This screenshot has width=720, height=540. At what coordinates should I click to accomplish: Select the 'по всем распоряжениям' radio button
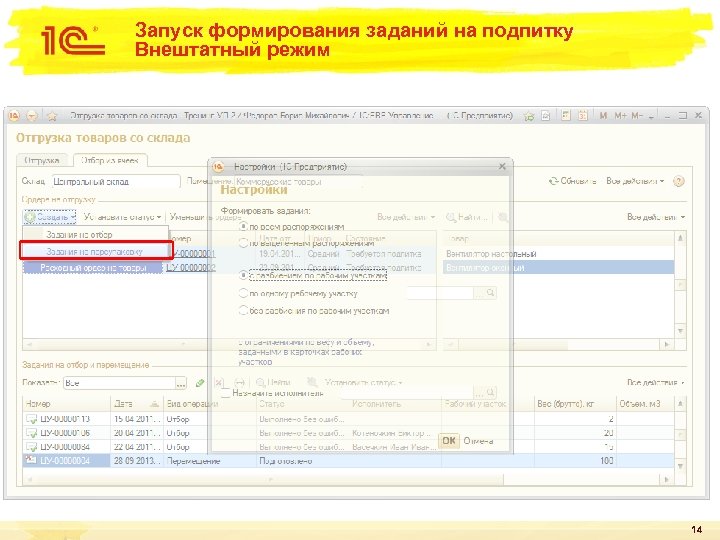click(243, 226)
